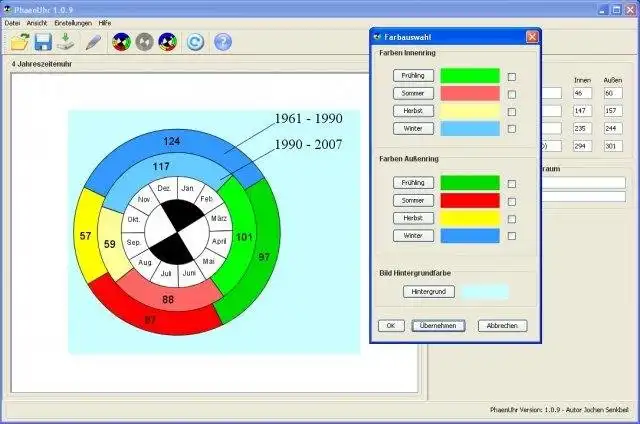Screen dimensions: 640x424
Task: Tick the Innenring Herbst checkbox
Action: [x=511, y=112]
